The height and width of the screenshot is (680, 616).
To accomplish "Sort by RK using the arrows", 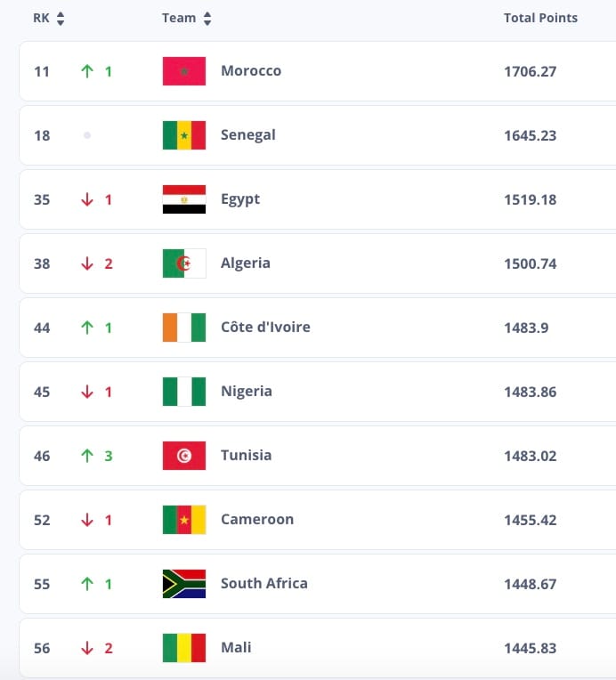I will 61,18.
